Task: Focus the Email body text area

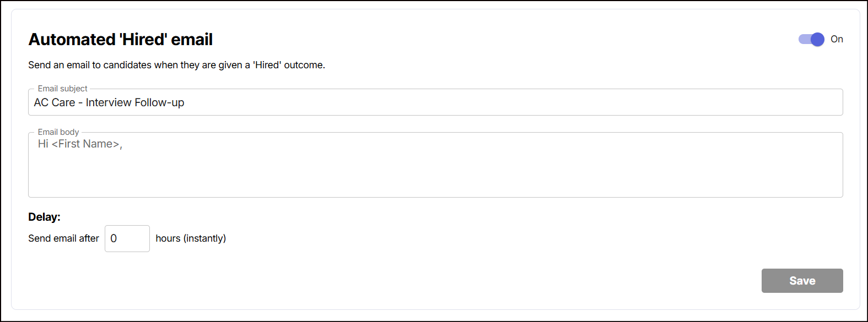Action: (x=435, y=165)
